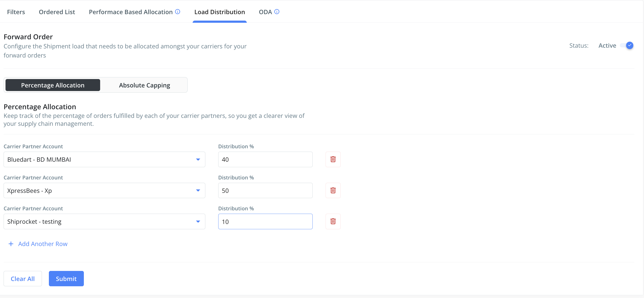This screenshot has height=298, width=644.
Task: Switch to the Ordered List tab
Action: pyautogui.click(x=57, y=12)
